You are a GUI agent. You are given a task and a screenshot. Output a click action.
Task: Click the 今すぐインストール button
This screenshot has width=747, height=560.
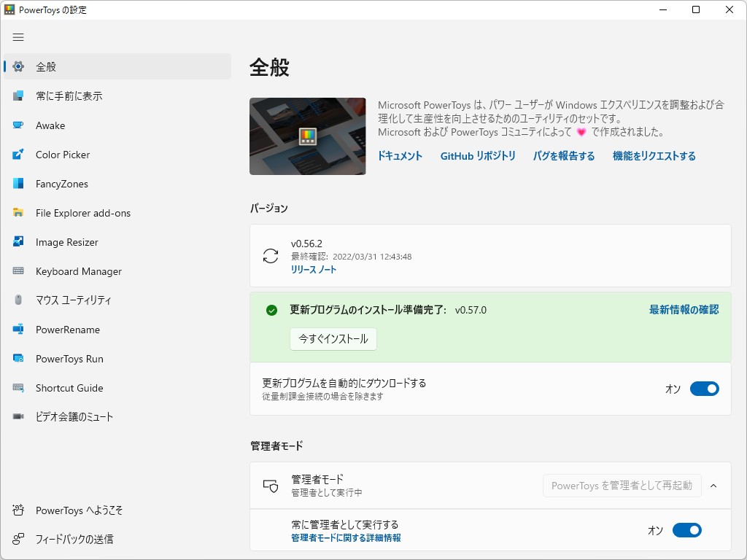(333, 339)
